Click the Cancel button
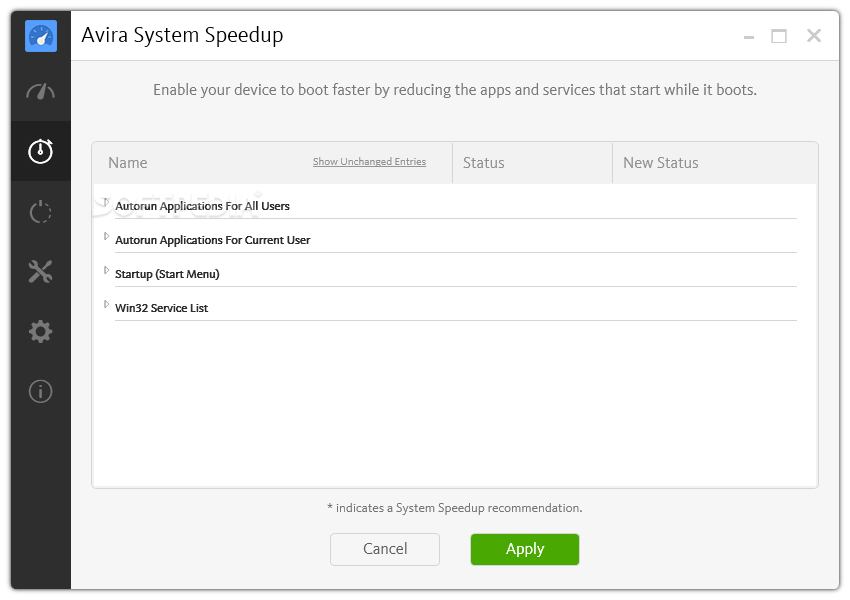Image resolution: width=850 pixels, height=600 pixels. [385, 549]
